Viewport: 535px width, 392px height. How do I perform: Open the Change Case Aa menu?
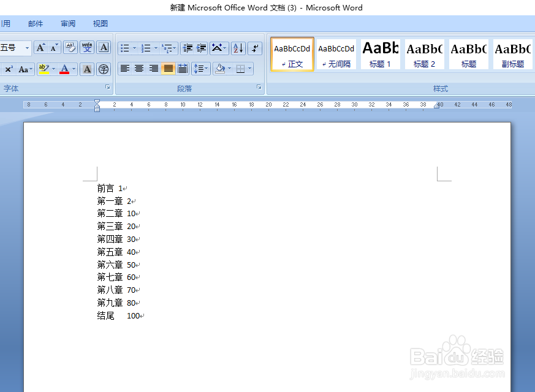25,69
